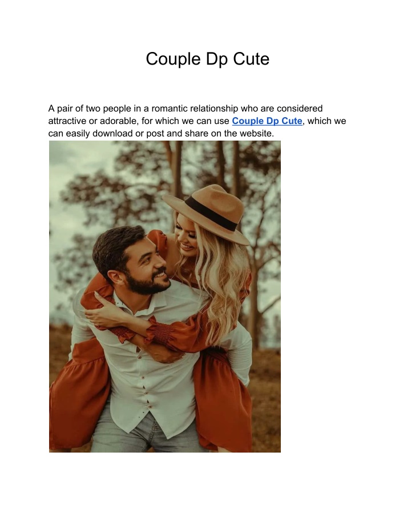
Task: Click the word 'share' in the paragraph
Action: point(196,134)
